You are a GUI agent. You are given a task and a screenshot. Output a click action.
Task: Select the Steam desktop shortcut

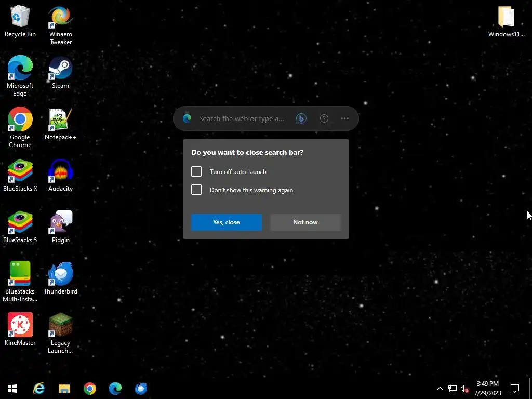pos(60,73)
